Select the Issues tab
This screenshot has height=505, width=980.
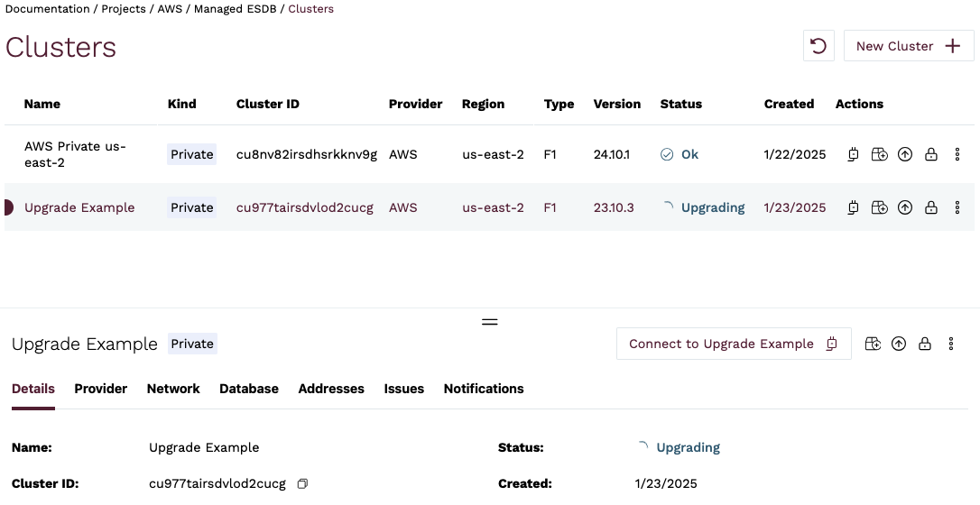click(403, 389)
